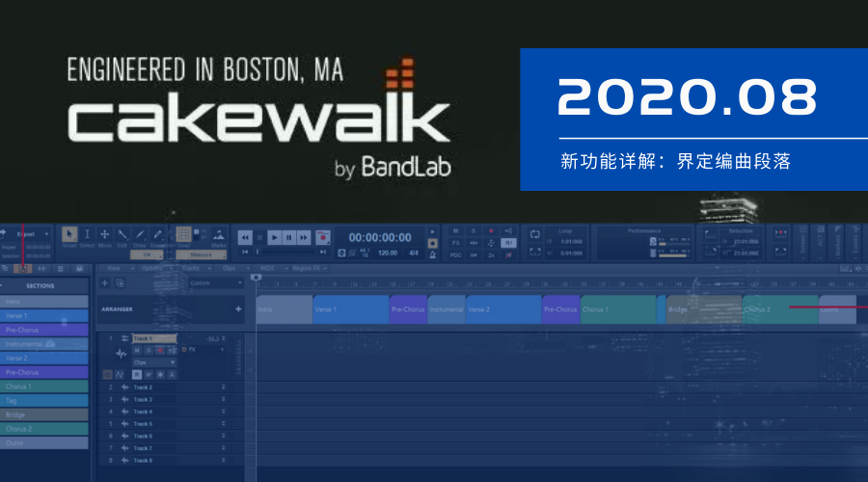Screen dimensions: 868x482
Task: Click Chorus 2 section on Arranger timeline
Action: coord(780,309)
